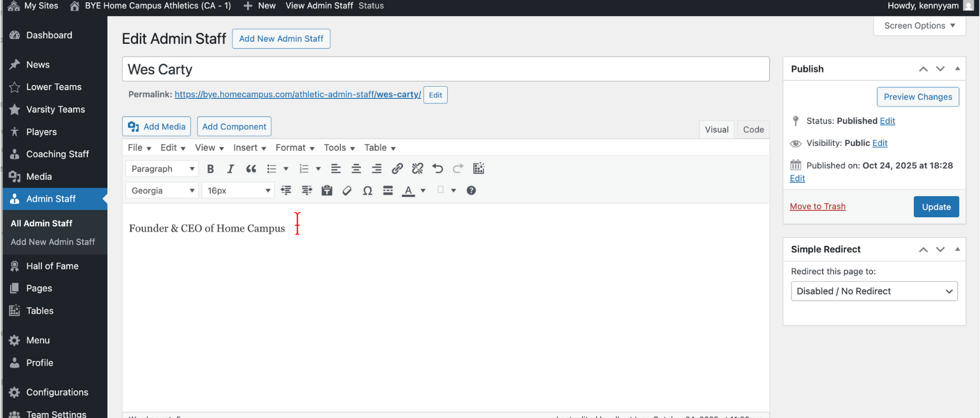Image resolution: width=980 pixels, height=418 pixels.
Task: Center-align text using the toolbar
Action: (356, 169)
